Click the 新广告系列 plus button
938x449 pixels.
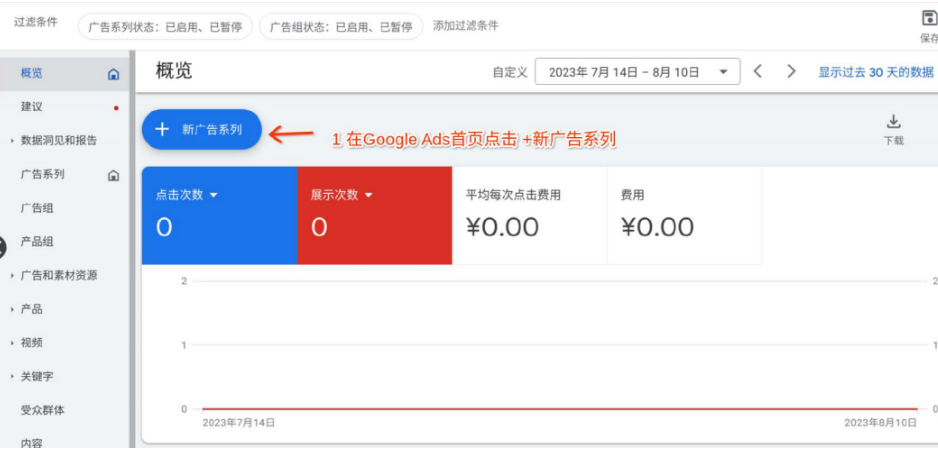[202, 129]
